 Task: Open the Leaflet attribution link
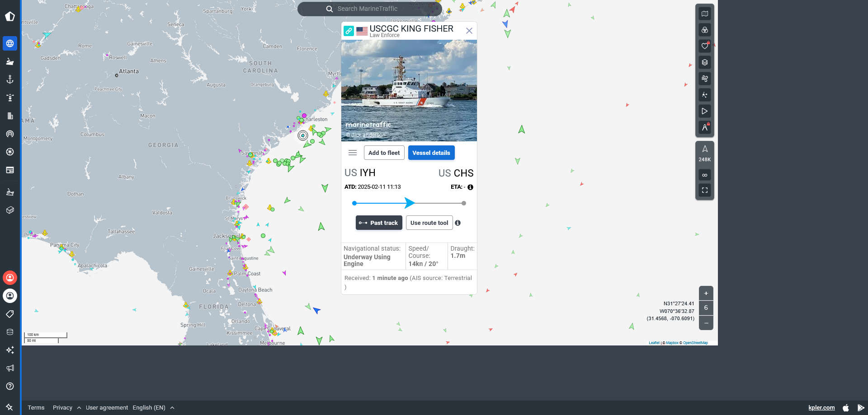(x=654, y=343)
